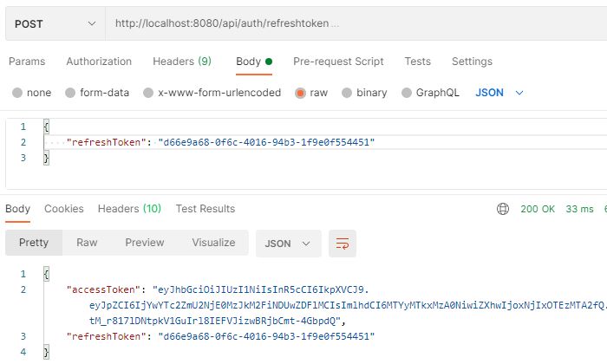The image size is (607, 364).
Task: Click the accessToken key in response
Action: coord(103,289)
